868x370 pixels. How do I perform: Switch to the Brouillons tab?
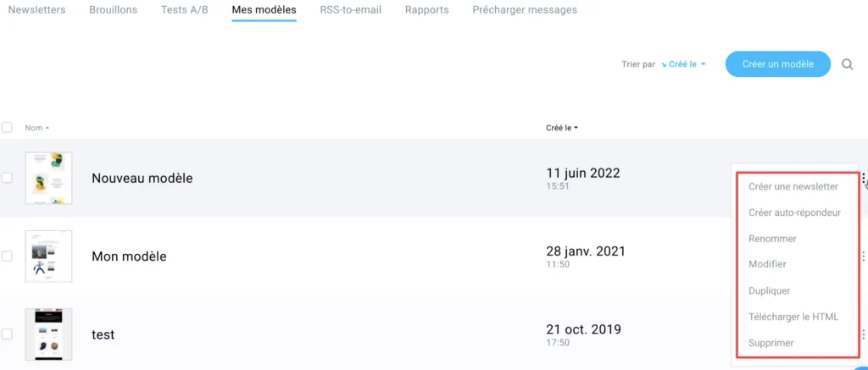[113, 10]
